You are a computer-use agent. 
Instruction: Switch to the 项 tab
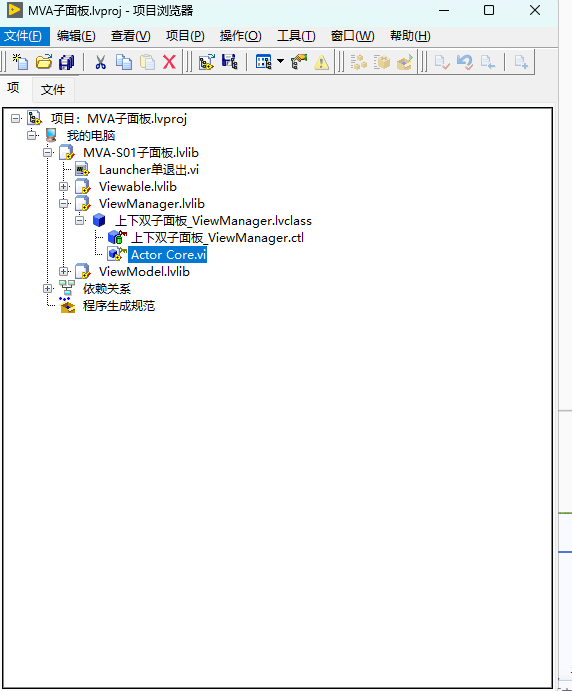pos(13,88)
